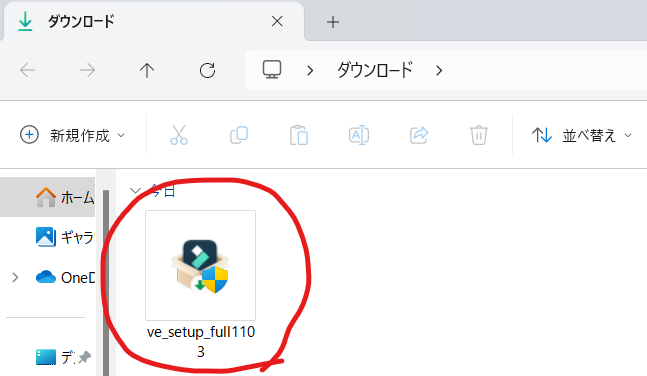The height and width of the screenshot is (376, 647).
Task: Click the Rename icon in toolbar
Action: tap(359, 135)
